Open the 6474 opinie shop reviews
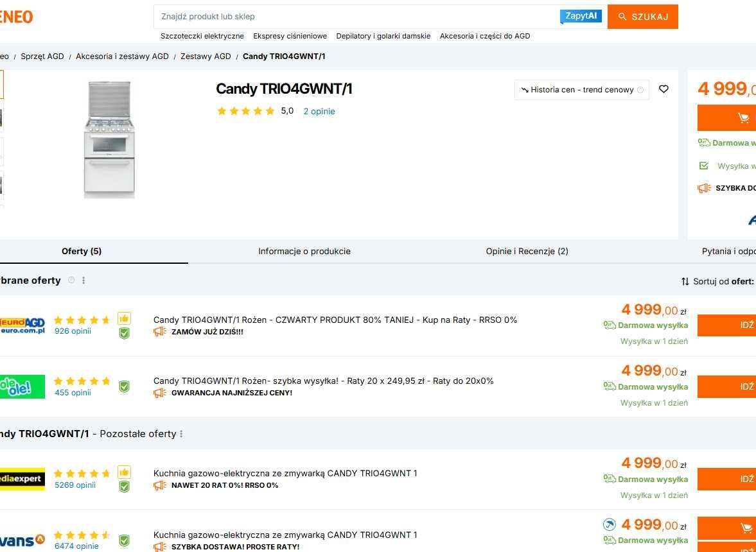This screenshot has width=756, height=552. [x=76, y=546]
